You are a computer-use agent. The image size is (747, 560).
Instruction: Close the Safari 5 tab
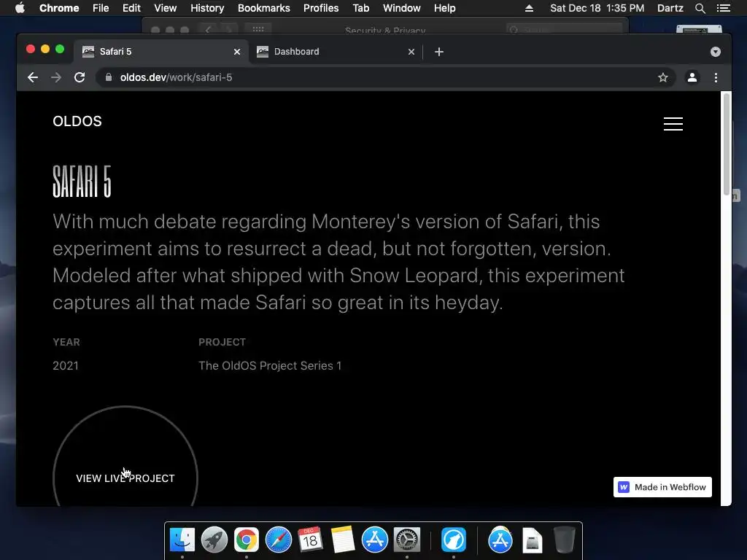[237, 52]
